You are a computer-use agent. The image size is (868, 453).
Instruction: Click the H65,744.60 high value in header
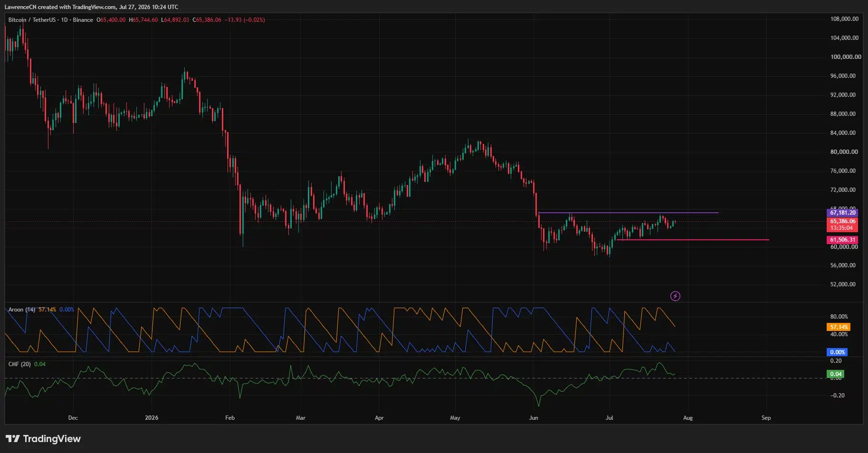point(143,20)
